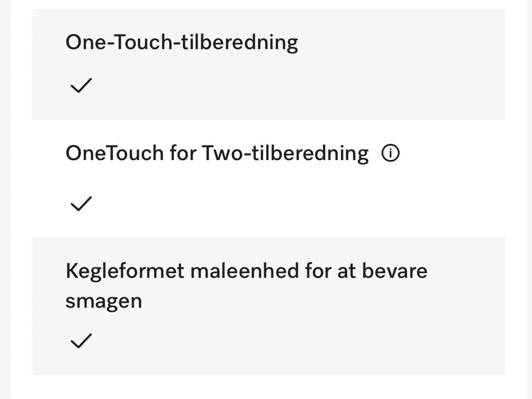
Task: Click "tilberedning" in the first feature title
Action: tap(239, 42)
